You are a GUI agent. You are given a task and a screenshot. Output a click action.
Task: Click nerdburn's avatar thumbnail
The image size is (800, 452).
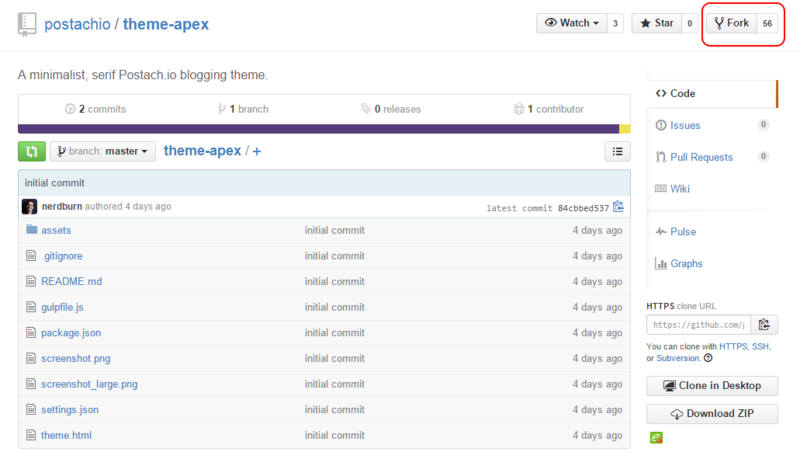pos(30,207)
